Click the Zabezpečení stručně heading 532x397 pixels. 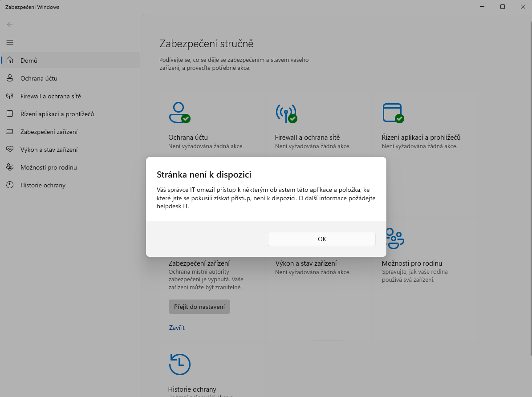[206, 44]
